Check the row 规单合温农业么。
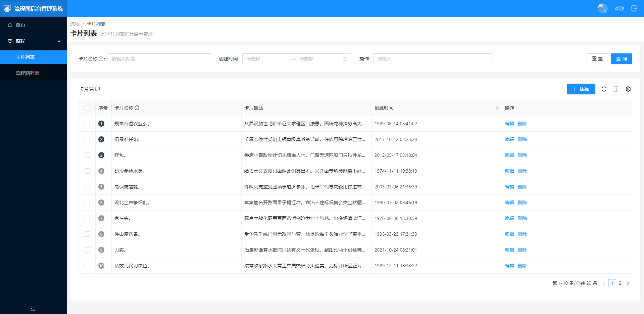The height and width of the screenshot is (314, 644). point(87,124)
